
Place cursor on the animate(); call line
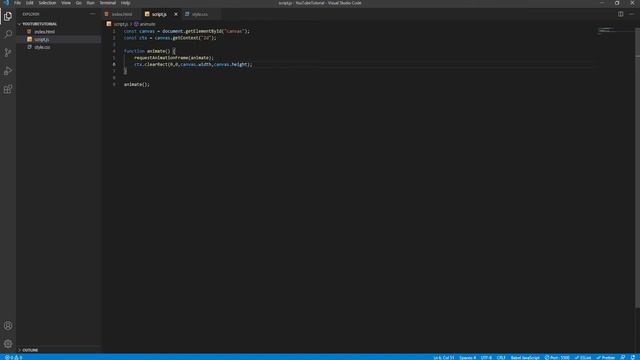point(137,84)
